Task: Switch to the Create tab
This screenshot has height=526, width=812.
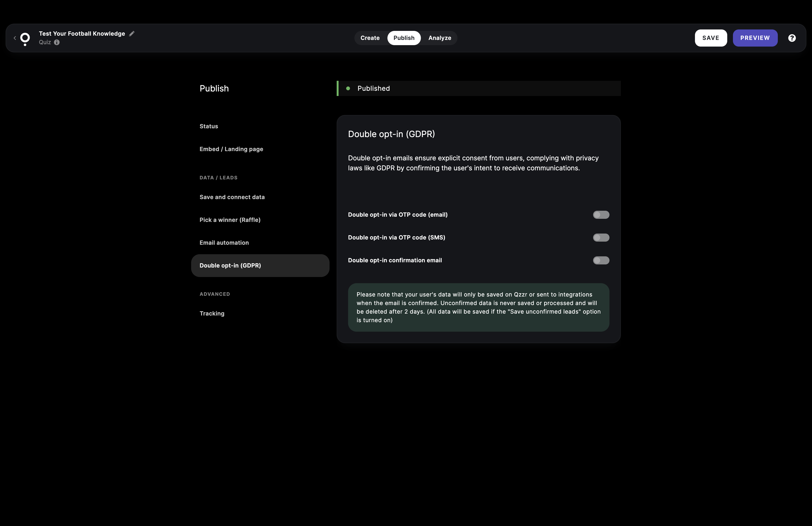Action: tap(370, 38)
